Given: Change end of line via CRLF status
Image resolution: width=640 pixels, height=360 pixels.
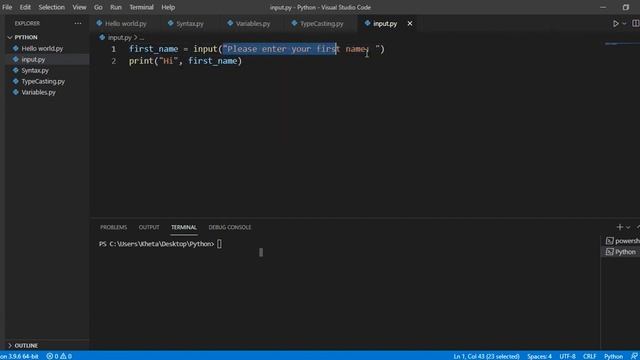Looking at the screenshot, I should [589, 356].
